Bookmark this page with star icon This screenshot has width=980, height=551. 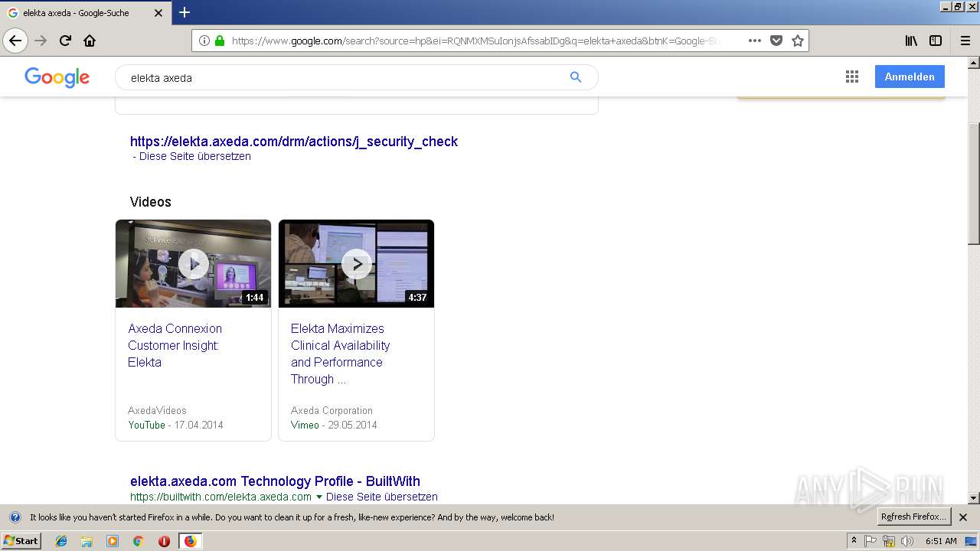coord(797,41)
